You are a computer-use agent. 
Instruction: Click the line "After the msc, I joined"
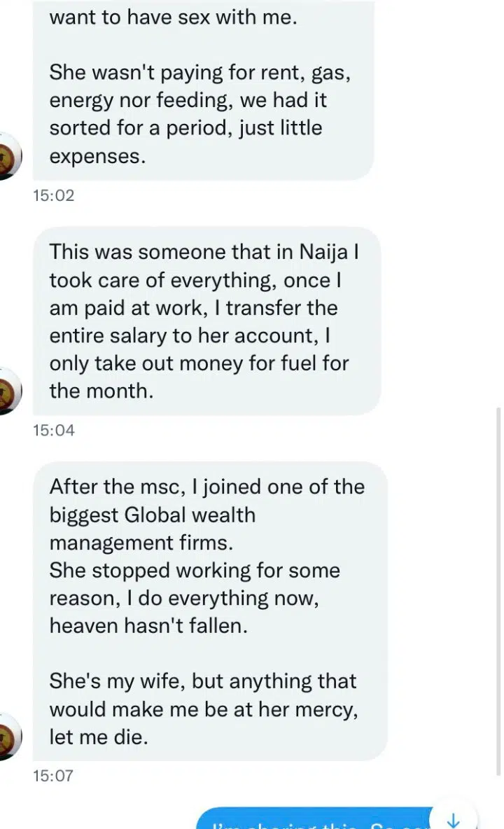(x=206, y=487)
